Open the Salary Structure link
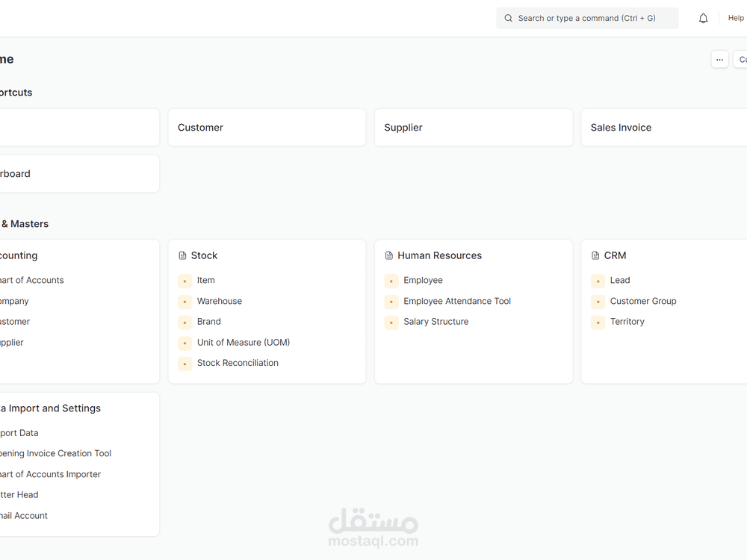This screenshot has width=747, height=560. click(x=436, y=321)
